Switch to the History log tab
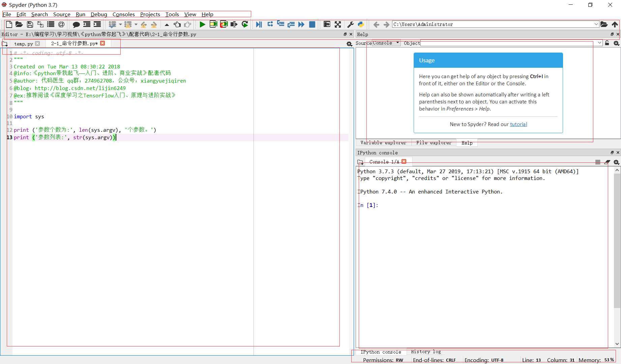This screenshot has height=364, width=621. click(x=426, y=352)
